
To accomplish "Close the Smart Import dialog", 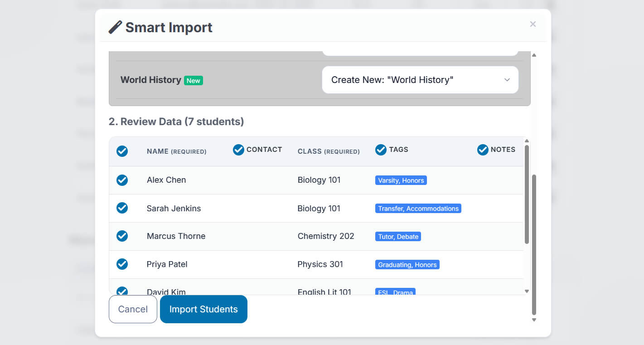I will 533,24.
